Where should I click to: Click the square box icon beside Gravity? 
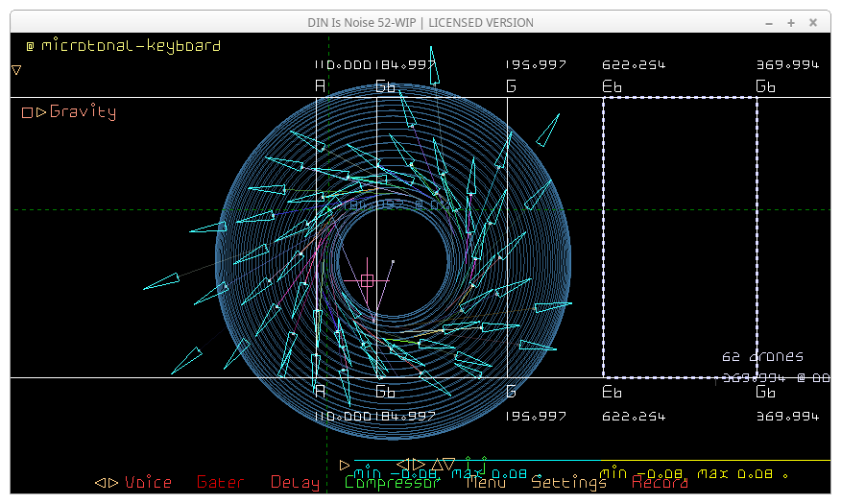[28, 112]
